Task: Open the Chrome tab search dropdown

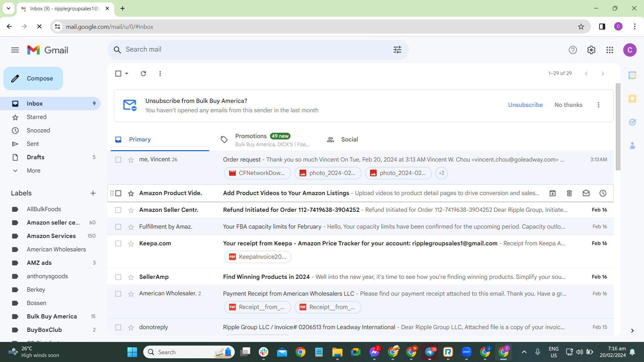Action: point(8,8)
